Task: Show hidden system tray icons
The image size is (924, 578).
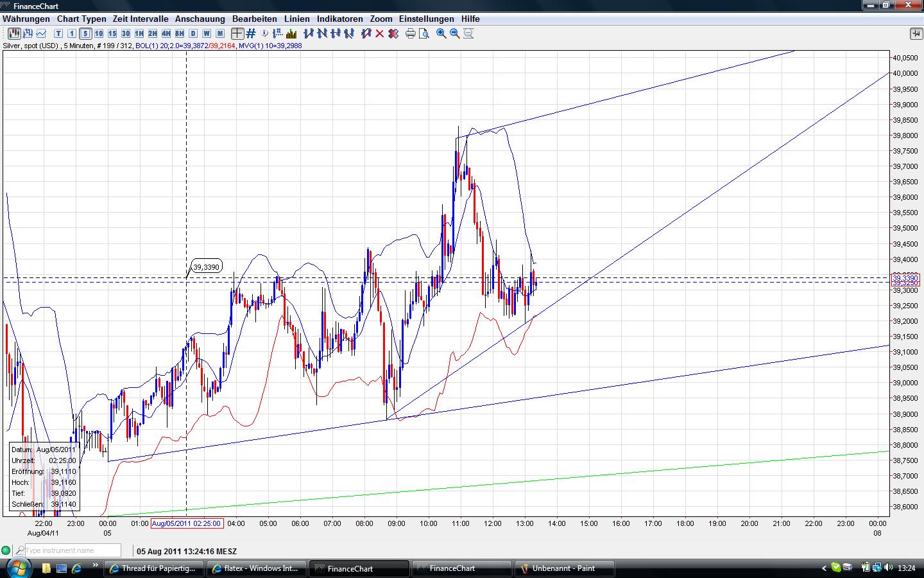Action: click(824, 568)
